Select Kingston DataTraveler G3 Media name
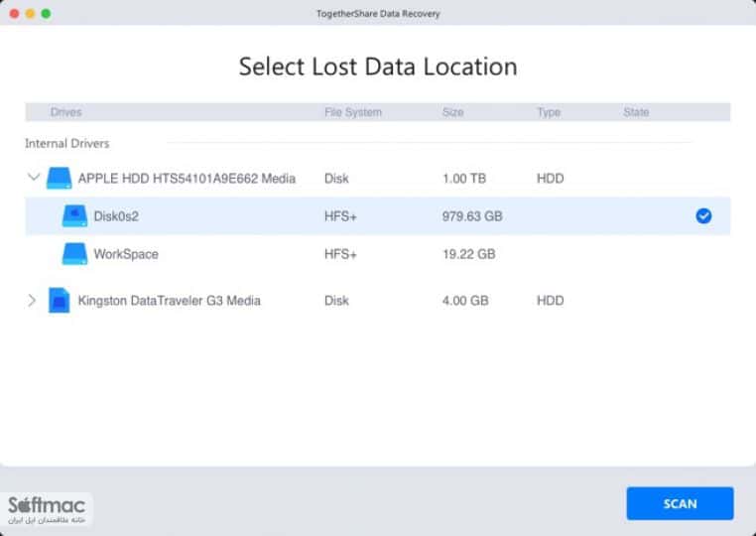 (170, 301)
